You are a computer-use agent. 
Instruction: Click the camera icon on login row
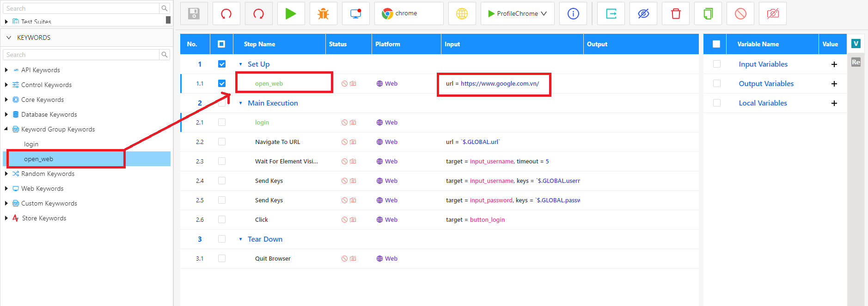point(353,123)
